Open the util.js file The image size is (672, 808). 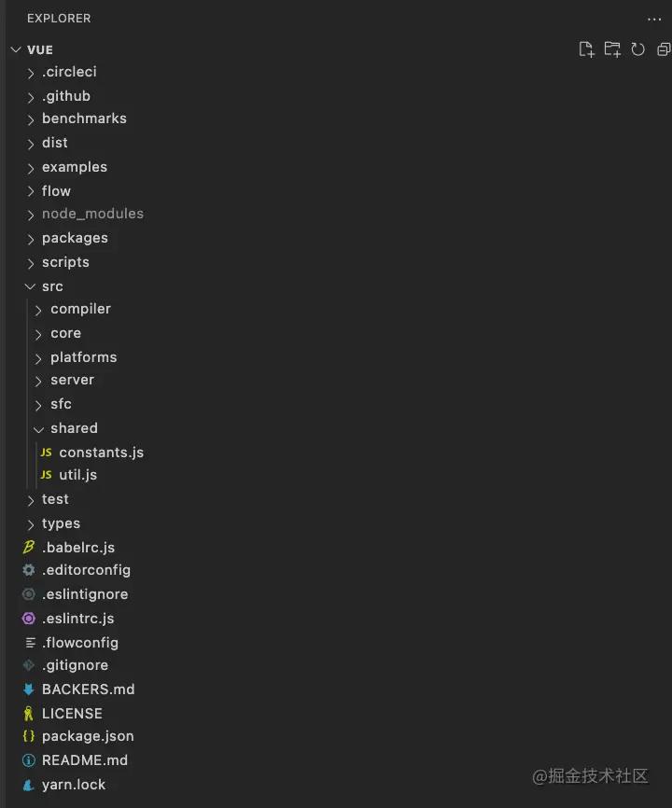[x=77, y=475]
